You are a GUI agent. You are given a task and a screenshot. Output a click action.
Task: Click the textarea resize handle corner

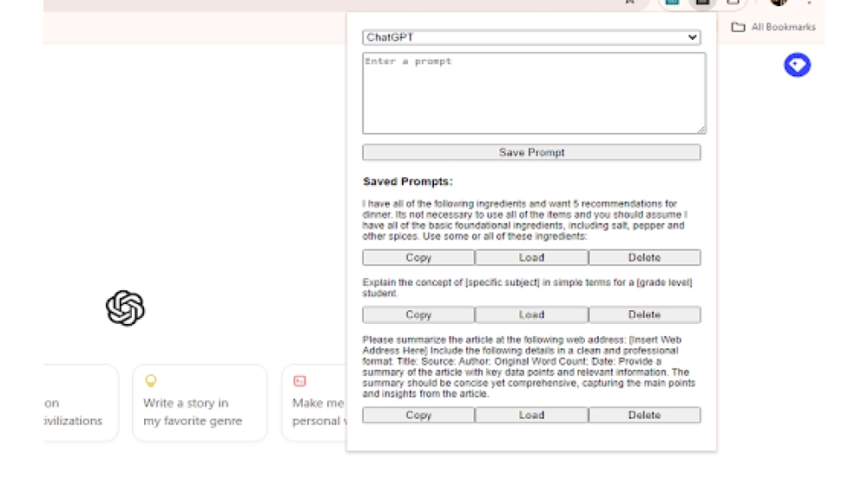coord(701,129)
